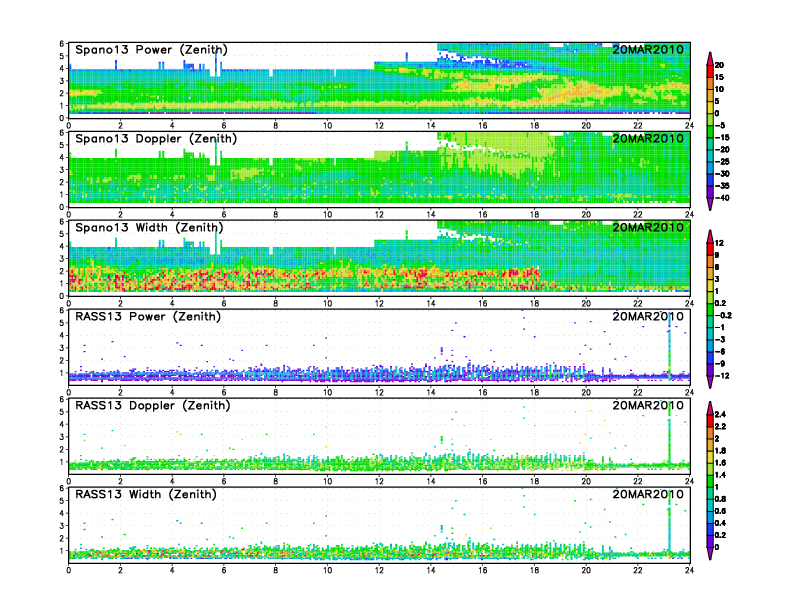Click the 20MAR2010 date in Spano13 Doppler panel
This screenshot has width=792, height=612.
pyautogui.click(x=648, y=138)
